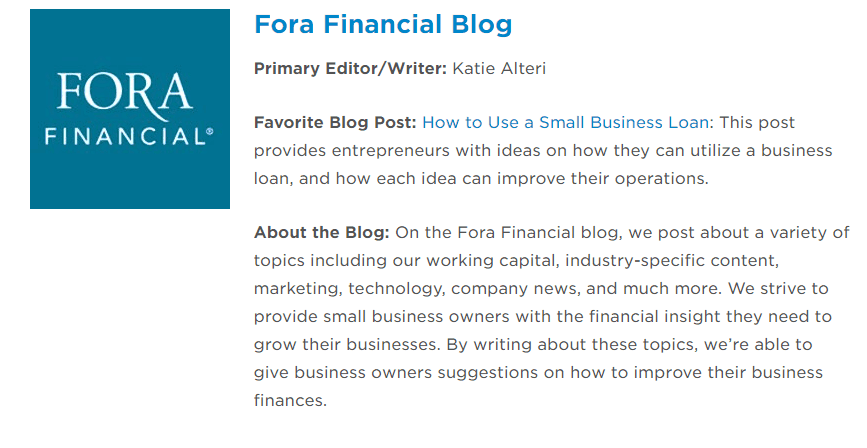Open the Fora Financial Blog heading link

(383, 24)
